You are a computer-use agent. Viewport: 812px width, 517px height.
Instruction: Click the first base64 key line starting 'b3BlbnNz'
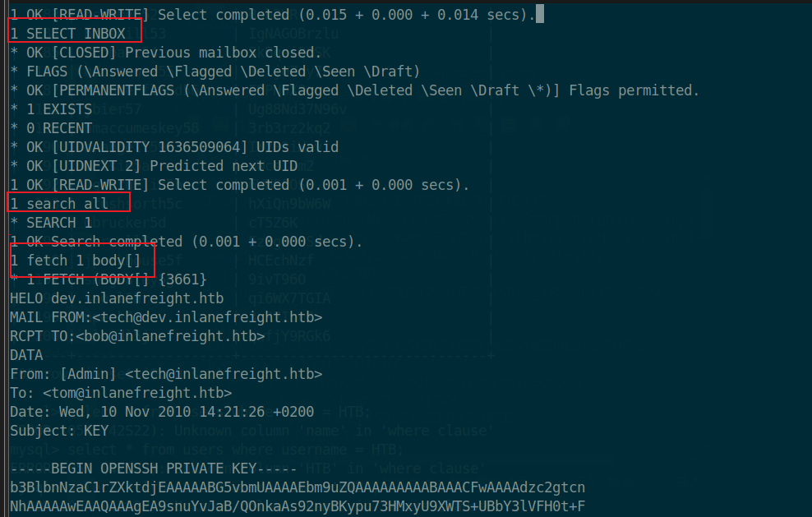pyautogui.click(x=298, y=487)
